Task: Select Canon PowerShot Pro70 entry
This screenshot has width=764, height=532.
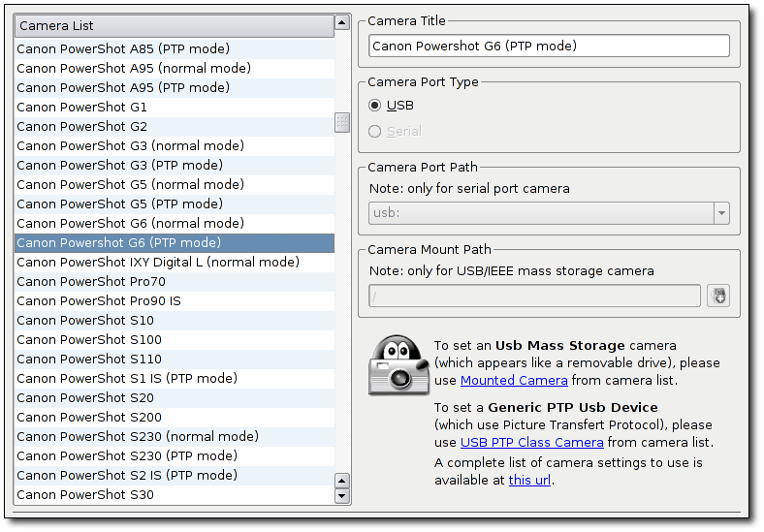Action: [x=175, y=282]
